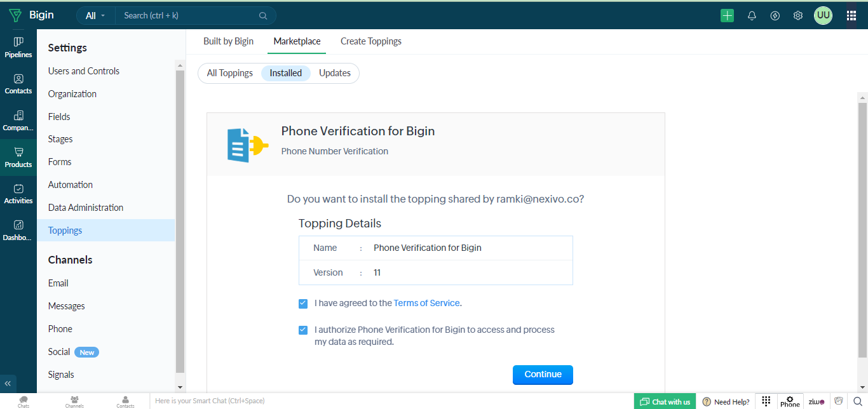Viewport: 868px width, 409px height.
Task: Select the Marketplace tab
Action: pos(297,41)
